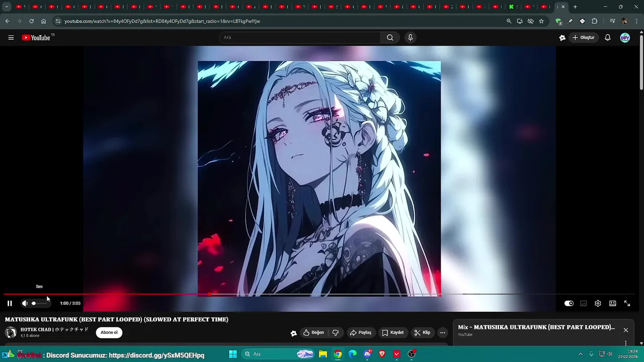Open Brave browser from taskbar
Image resolution: width=644 pixels, height=362 pixels.
[x=382, y=354]
